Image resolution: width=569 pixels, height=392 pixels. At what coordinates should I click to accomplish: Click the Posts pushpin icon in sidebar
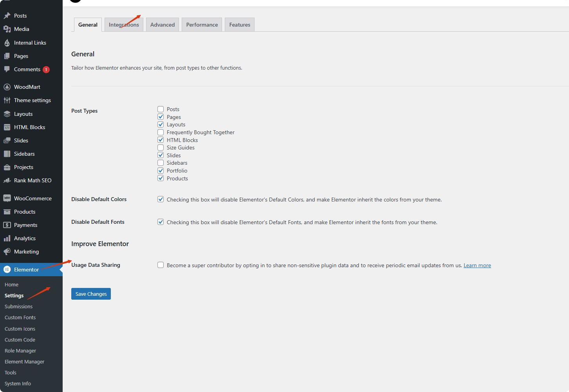(x=7, y=16)
